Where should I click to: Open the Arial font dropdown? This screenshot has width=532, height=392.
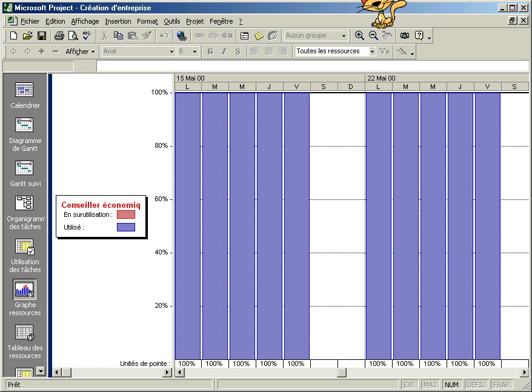171,51
